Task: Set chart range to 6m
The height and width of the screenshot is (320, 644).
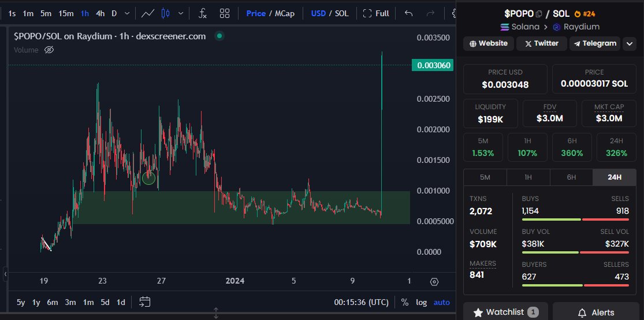Action: 52,302
